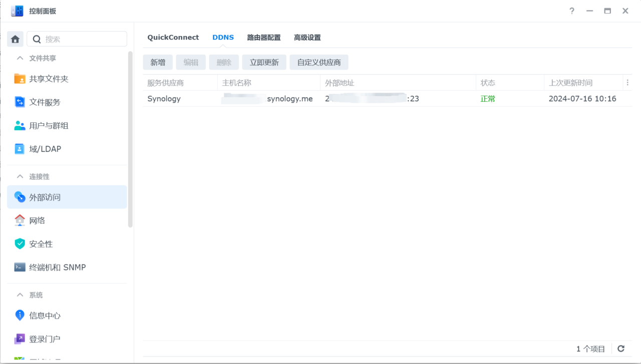Click the sidebar scrollbar
The image size is (641, 364).
point(131,139)
